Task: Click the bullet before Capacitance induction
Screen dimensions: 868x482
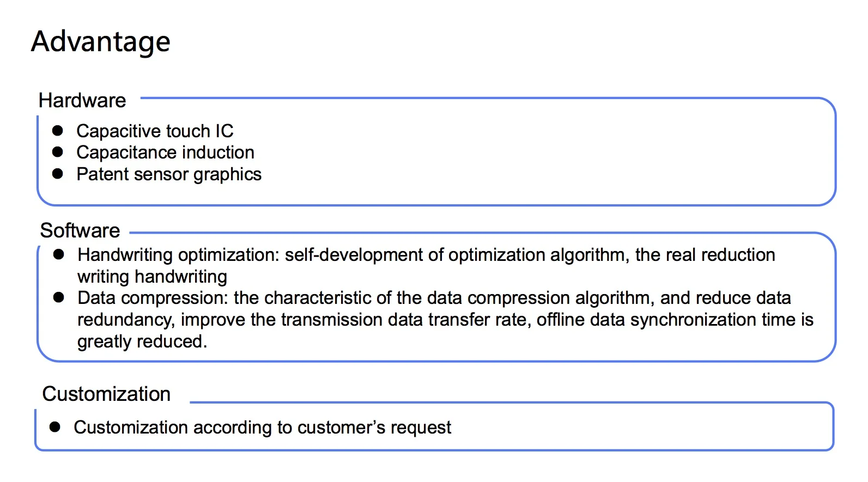Action: click(58, 152)
